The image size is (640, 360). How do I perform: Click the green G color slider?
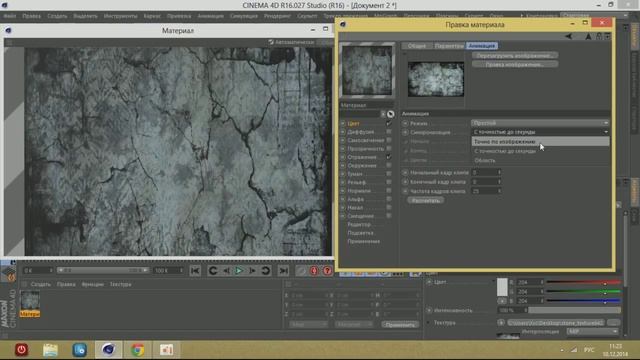tap(583, 291)
